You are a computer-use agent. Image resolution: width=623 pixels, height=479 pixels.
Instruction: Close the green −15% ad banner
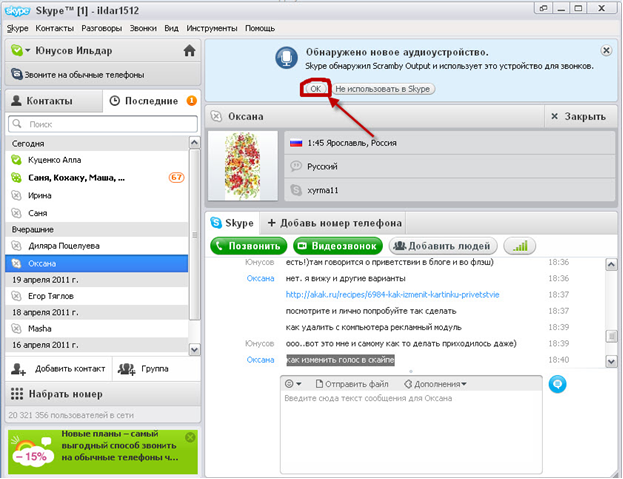(x=190, y=437)
